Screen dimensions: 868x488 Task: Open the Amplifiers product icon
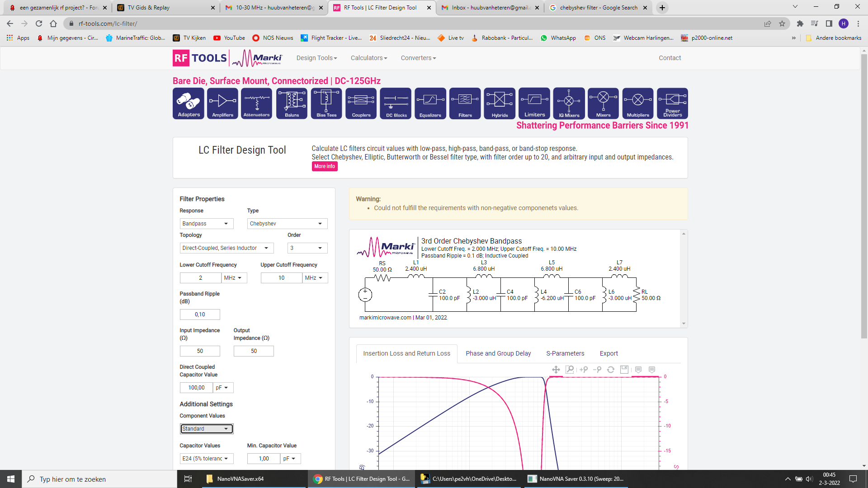(x=222, y=103)
